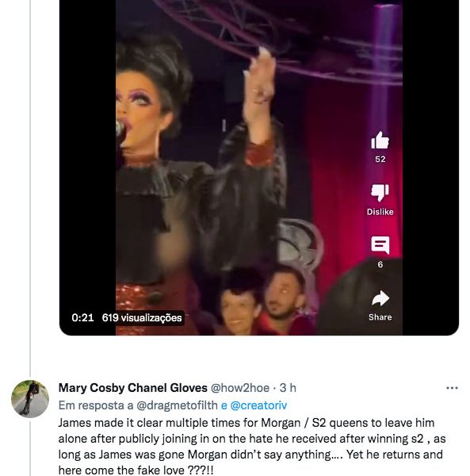The height and width of the screenshot is (476, 470).
Task: Open the @creatoriv mention link
Action: pos(258,405)
